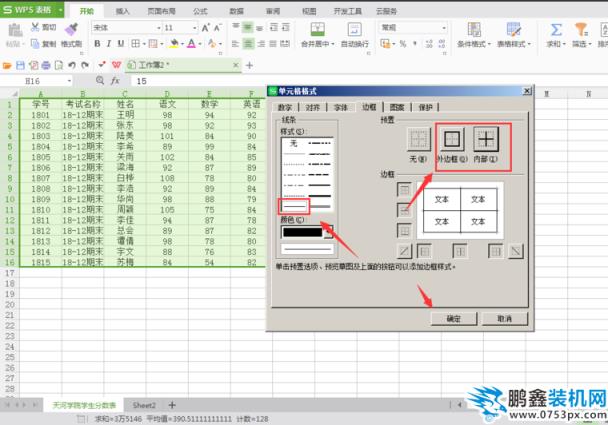Toggle the diagonal up border button
The height and width of the screenshot is (425, 608).
click(x=404, y=251)
